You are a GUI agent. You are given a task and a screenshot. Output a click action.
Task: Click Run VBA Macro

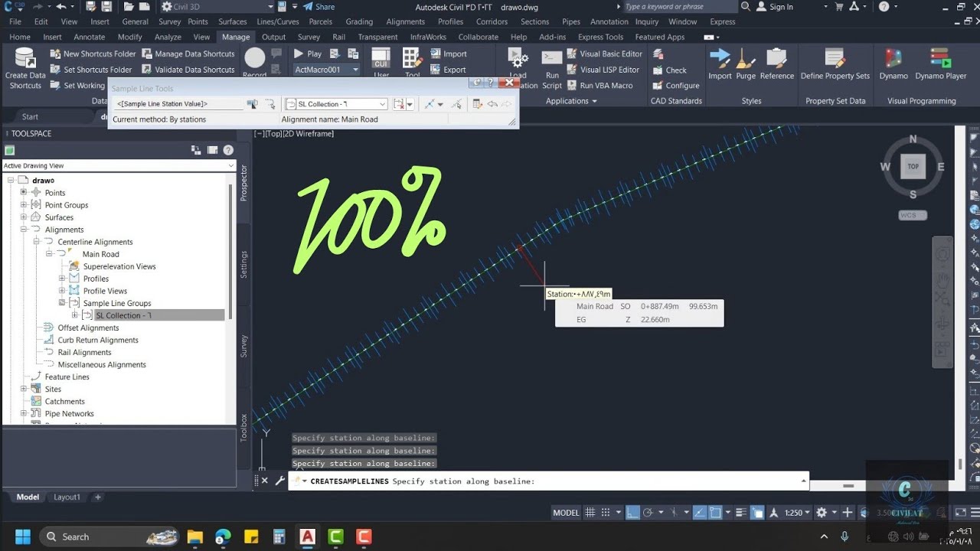tap(600, 85)
